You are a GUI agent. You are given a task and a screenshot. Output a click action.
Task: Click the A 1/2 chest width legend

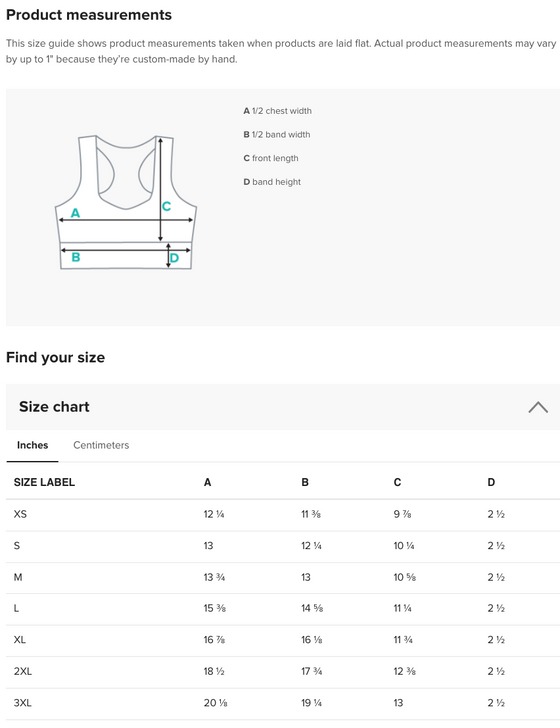(277, 111)
